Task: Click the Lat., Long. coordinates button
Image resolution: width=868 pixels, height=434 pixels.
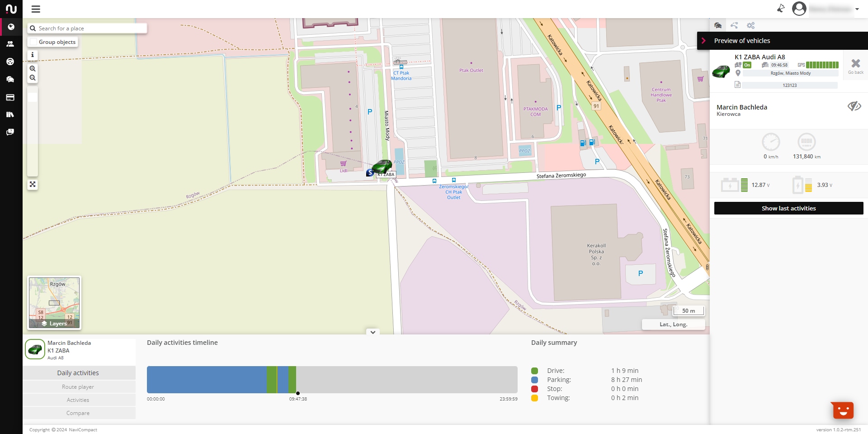Action: (x=674, y=324)
